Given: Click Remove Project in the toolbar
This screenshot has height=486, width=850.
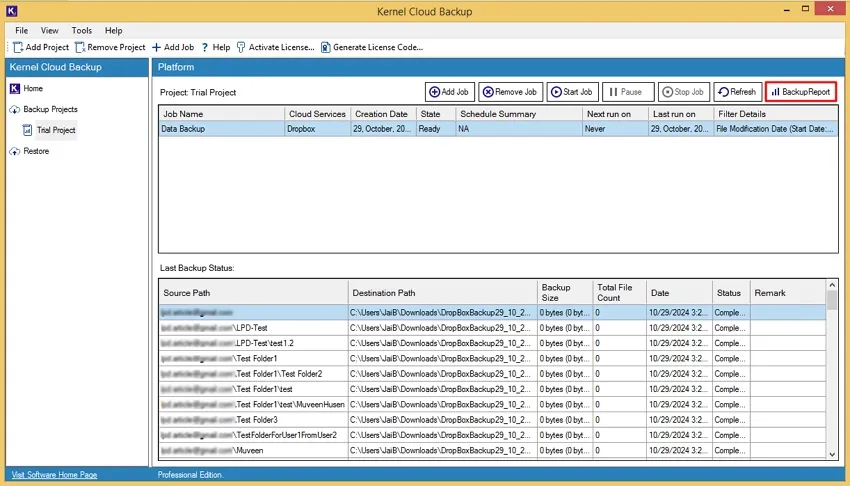Looking at the screenshot, I should (x=110, y=47).
